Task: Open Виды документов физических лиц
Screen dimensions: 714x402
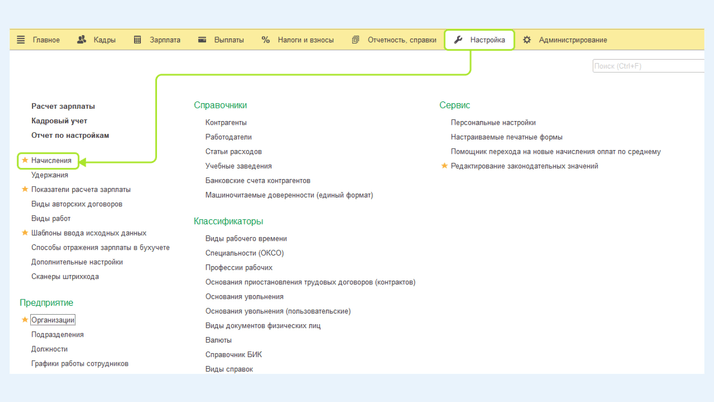Action: click(x=263, y=326)
